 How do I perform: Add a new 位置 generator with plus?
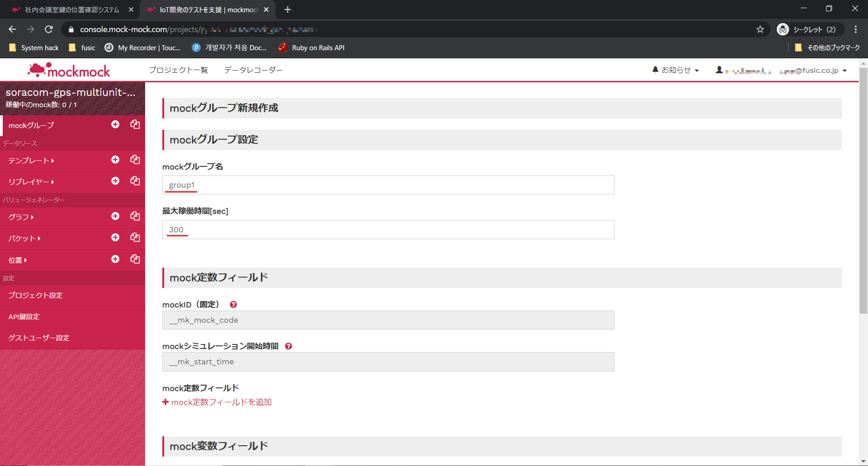[115, 259]
